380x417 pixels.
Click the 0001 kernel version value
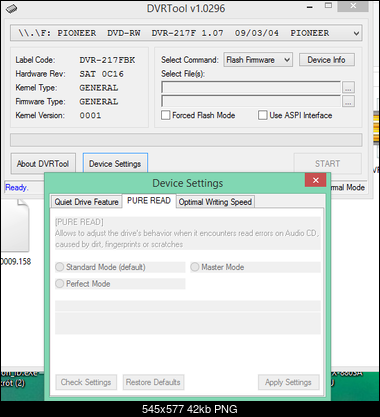click(x=90, y=116)
